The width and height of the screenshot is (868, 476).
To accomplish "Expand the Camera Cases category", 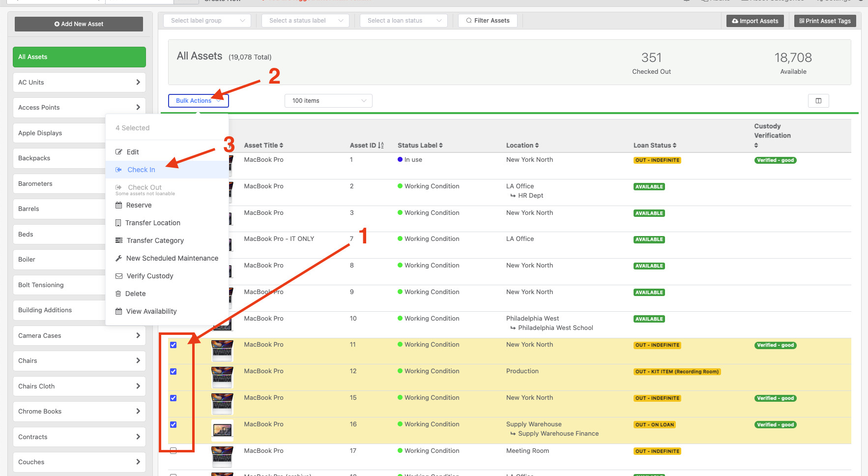I will (x=79, y=335).
